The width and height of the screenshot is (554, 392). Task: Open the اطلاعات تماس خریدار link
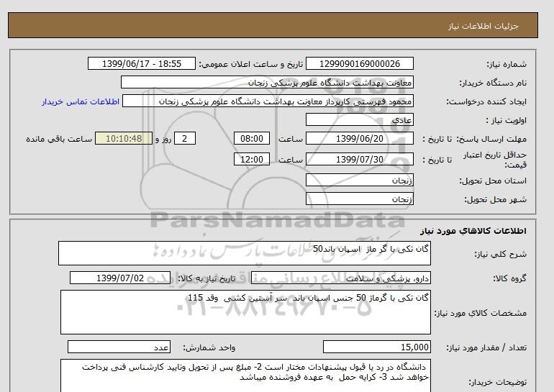pyautogui.click(x=80, y=101)
